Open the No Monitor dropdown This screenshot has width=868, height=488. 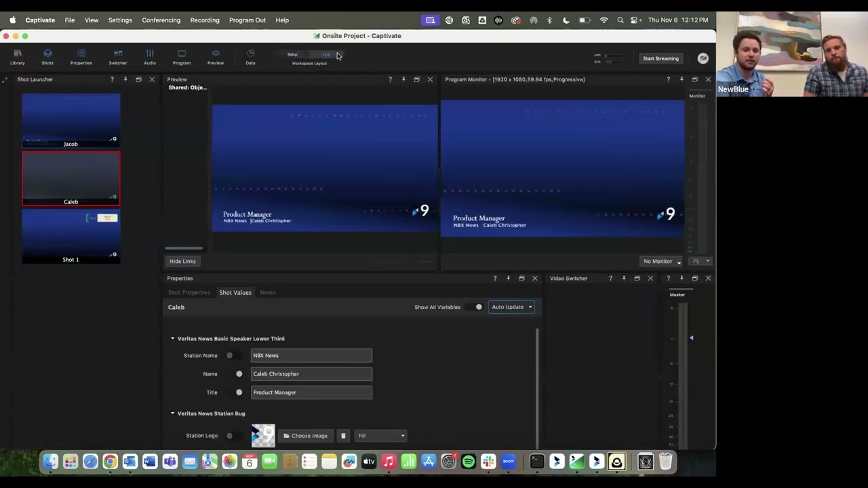tap(662, 261)
